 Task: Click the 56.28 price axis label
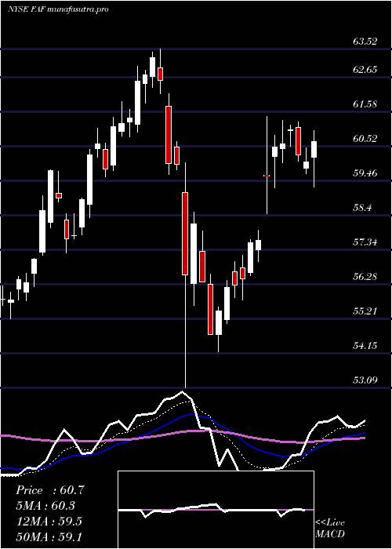coord(365,277)
